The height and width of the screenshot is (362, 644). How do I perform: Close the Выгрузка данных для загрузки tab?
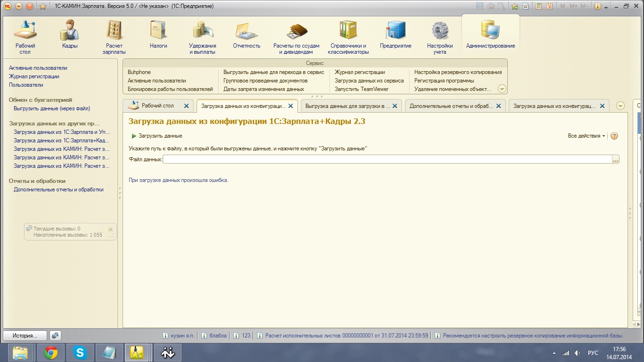coord(395,106)
